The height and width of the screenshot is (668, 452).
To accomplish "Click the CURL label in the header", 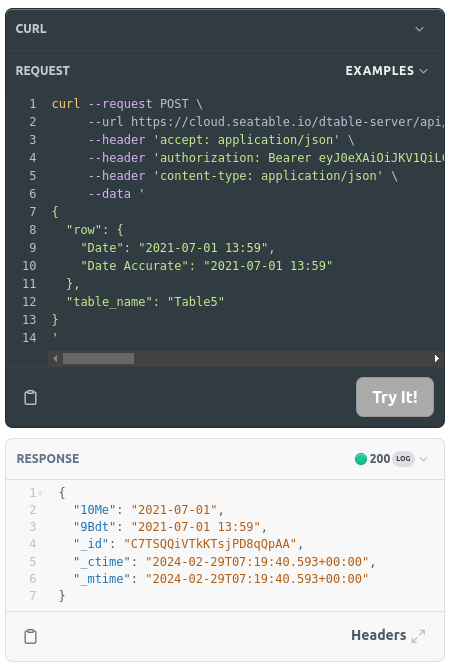I will [31, 29].
